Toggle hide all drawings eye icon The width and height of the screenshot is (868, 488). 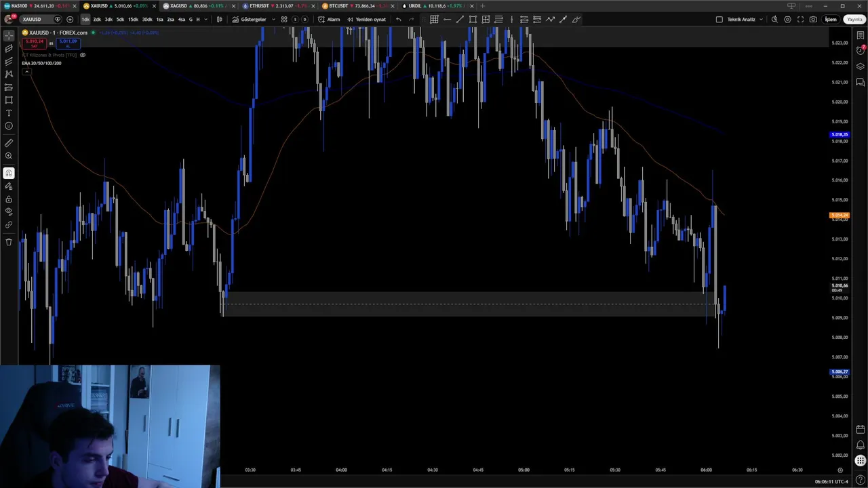click(x=9, y=211)
